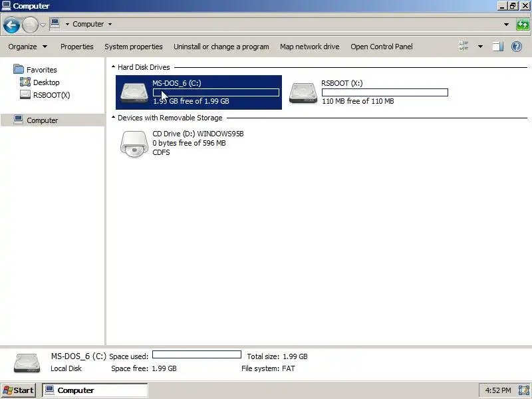
Task: Click 'File system: FAT' in details pane
Action: [269, 368]
